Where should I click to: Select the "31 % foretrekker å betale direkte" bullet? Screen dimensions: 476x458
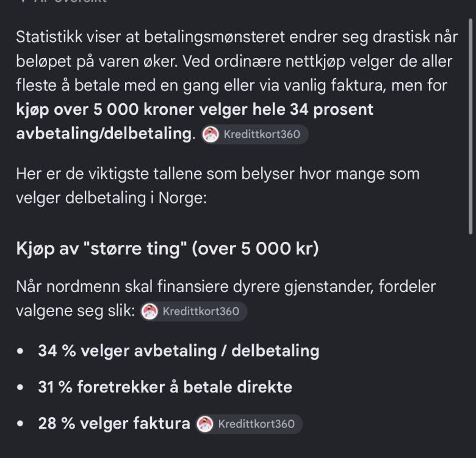[165, 387]
